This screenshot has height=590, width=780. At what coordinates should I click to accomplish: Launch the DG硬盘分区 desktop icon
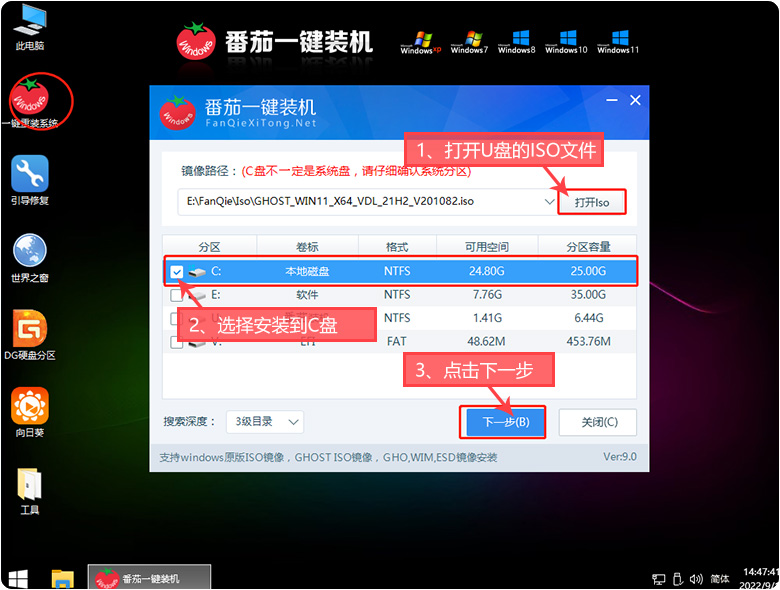(30, 335)
